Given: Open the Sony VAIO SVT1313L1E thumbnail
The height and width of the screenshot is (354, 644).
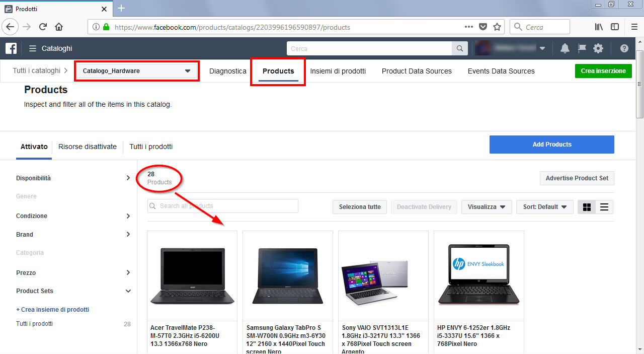Looking at the screenshot, I should click(383, 276).
